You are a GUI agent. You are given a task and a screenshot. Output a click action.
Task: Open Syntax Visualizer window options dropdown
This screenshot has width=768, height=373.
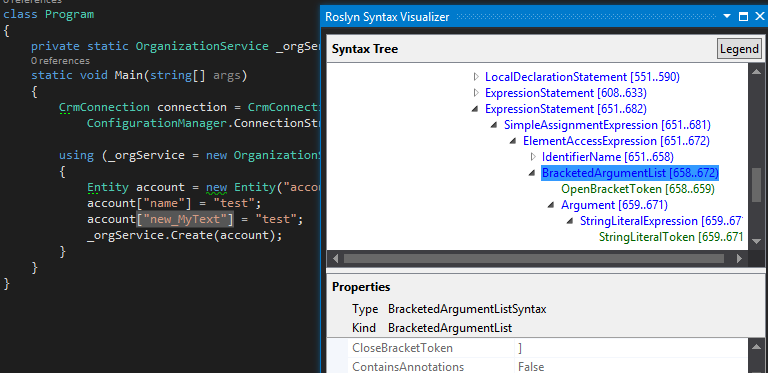728,17
